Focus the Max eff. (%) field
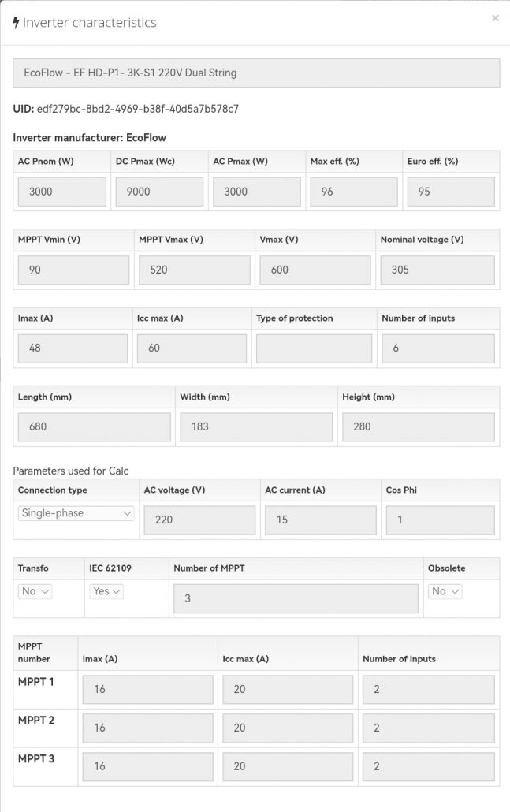This screenshot has height=812, width=510. coord(354,192)
